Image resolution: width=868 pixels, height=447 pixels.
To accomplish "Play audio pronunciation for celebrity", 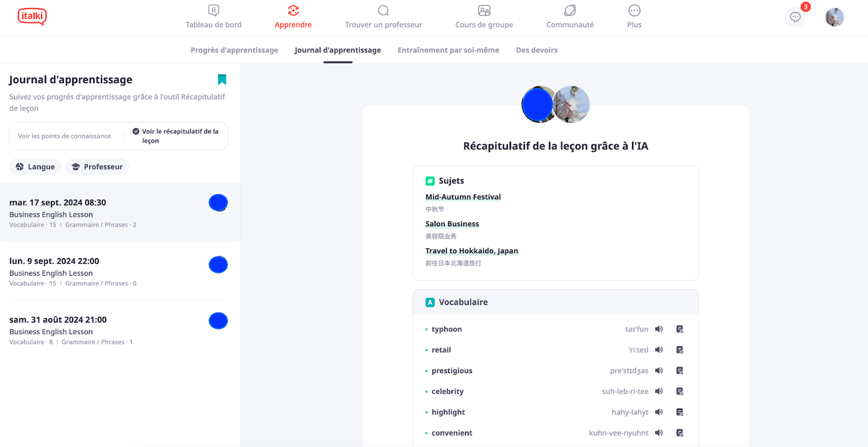I will point(659,391).
